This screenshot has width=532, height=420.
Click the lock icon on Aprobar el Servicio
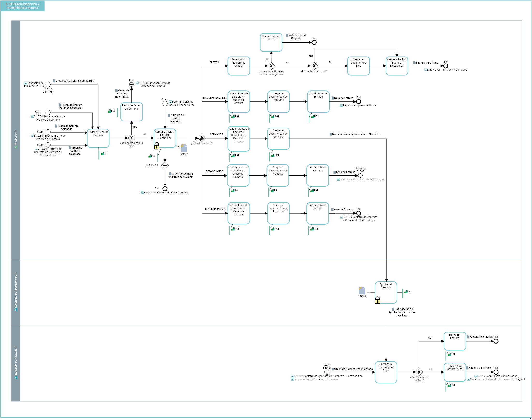click(377, 300)
